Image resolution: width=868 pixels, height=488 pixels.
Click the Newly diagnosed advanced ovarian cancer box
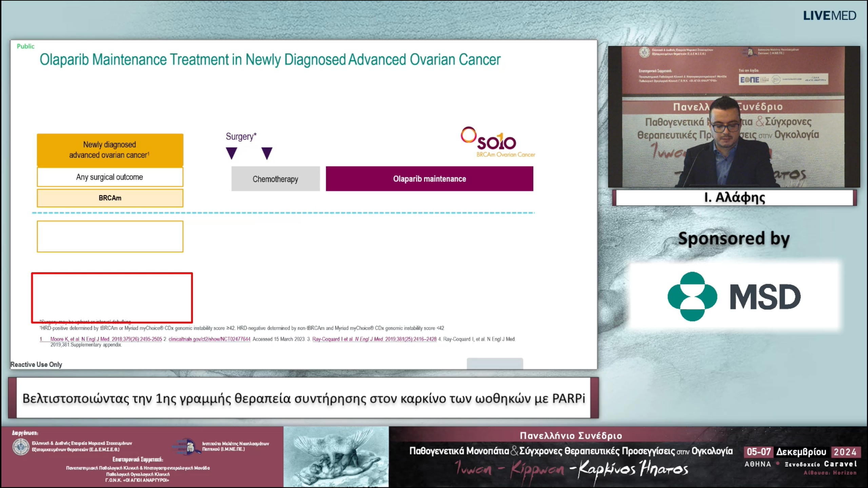click(110, 150)
